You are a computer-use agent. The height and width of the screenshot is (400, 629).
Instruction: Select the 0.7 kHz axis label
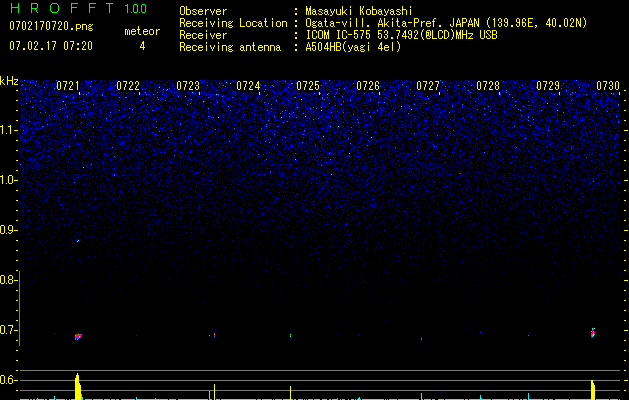pyautogui.click(x=8, y=330)
